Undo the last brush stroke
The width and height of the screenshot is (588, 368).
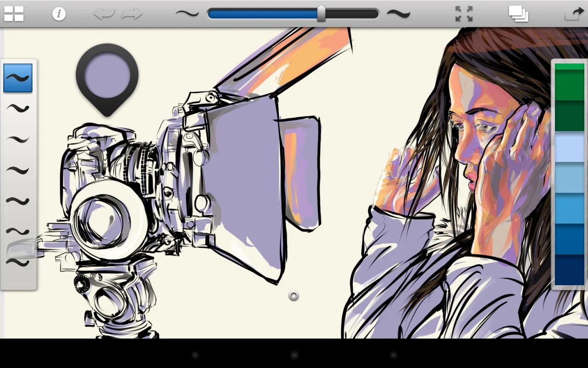[105, 13]
